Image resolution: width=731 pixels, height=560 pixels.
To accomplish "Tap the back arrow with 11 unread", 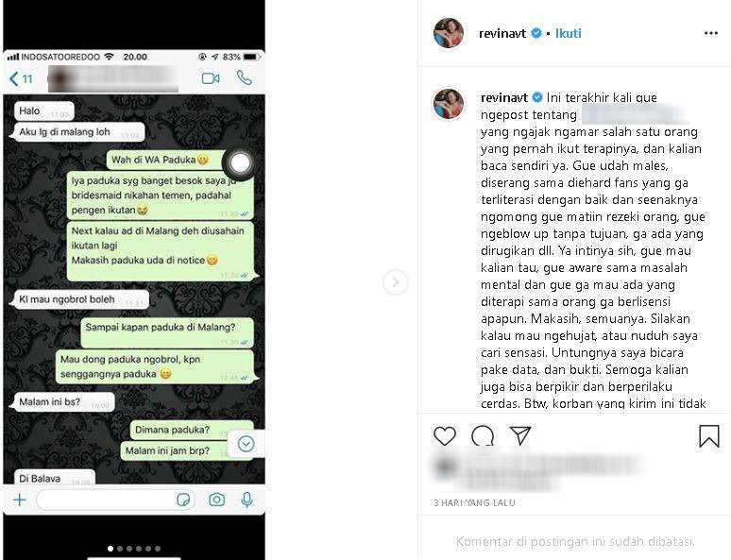I will pyautogui.click(x=21, y=78).
